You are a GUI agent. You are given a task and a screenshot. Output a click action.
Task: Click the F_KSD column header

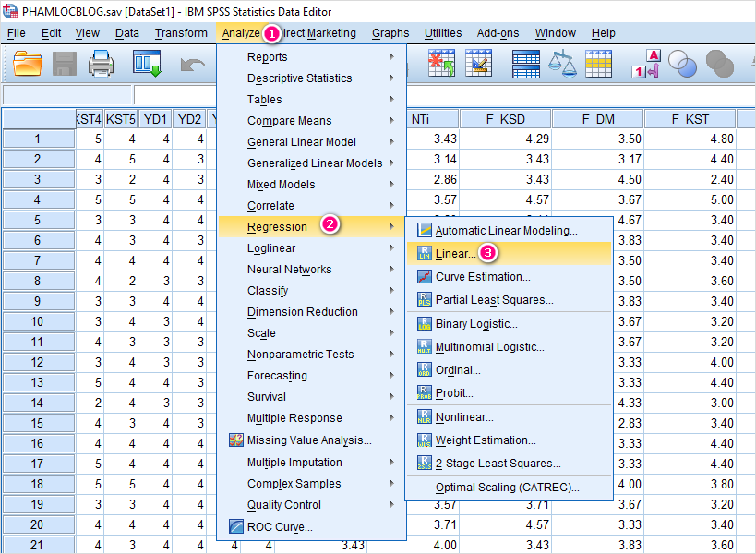click(x=505, y=118)
